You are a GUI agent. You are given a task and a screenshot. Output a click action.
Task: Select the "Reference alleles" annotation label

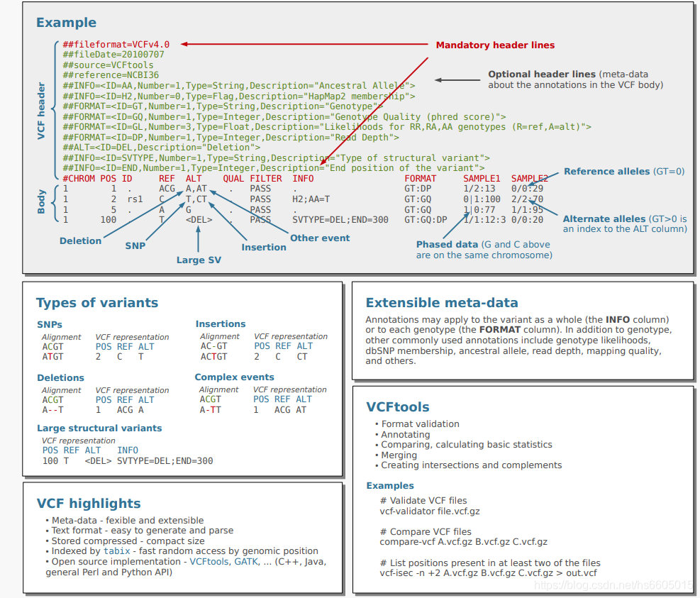[x=606, y=172]
